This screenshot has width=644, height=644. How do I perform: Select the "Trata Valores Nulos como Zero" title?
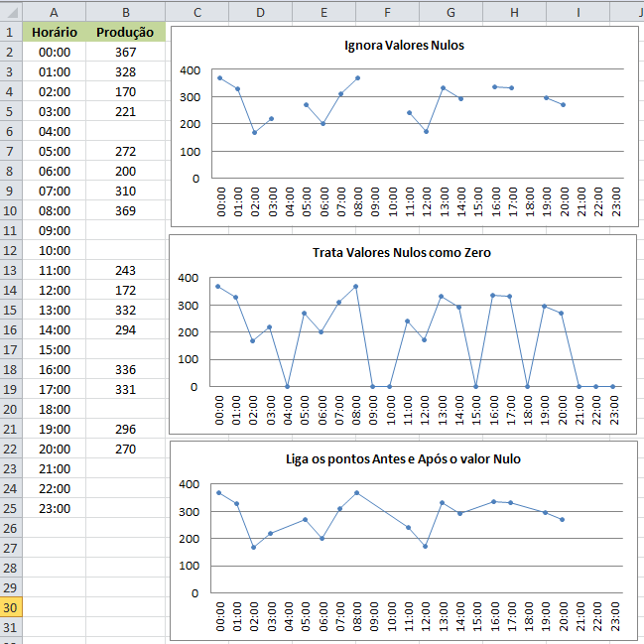(403, 253)
